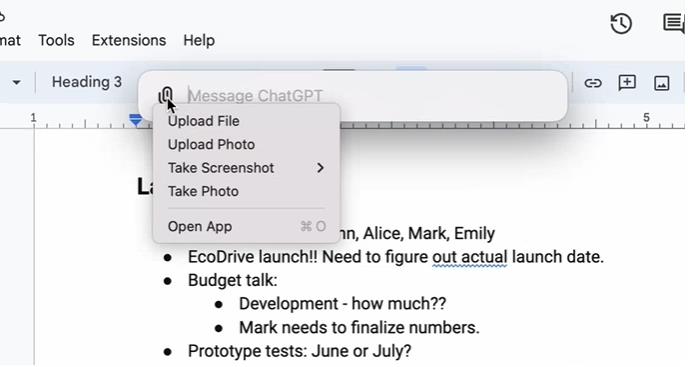Open version history clock icon
The image size is (688, 367).
(x=621, y=24)
